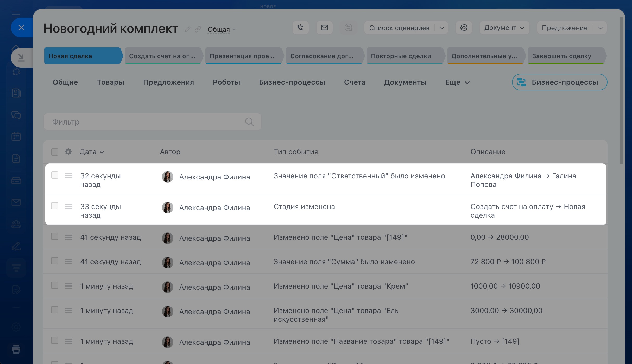Open the Счета tab
The height and width of the screenshot is (364, 632).
tap(355, 82)
